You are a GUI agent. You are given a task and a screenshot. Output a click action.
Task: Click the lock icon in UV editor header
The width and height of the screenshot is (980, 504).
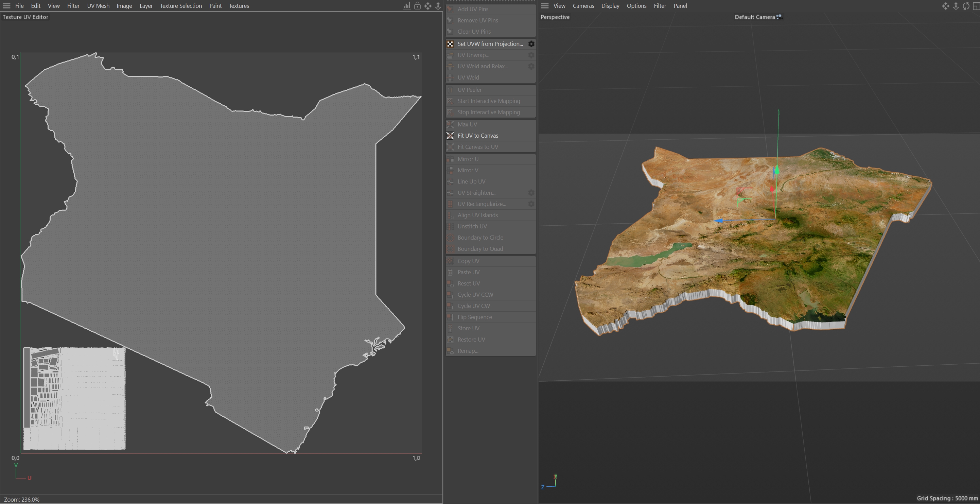(417, 6)
